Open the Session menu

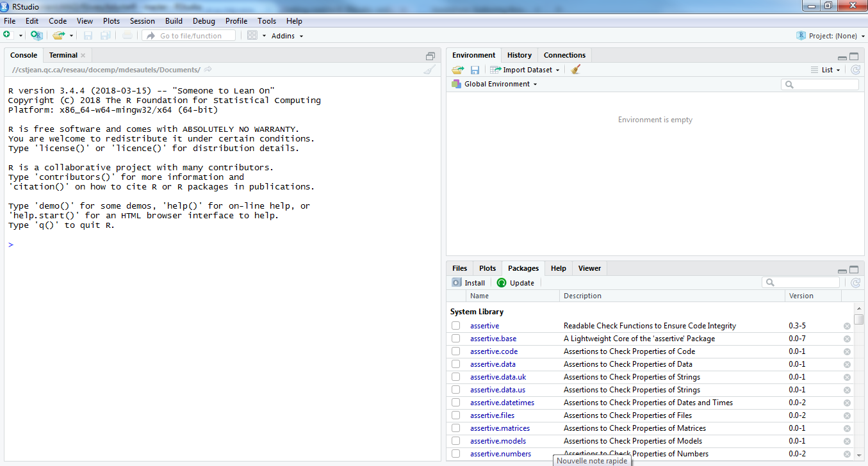coord(142,21)
